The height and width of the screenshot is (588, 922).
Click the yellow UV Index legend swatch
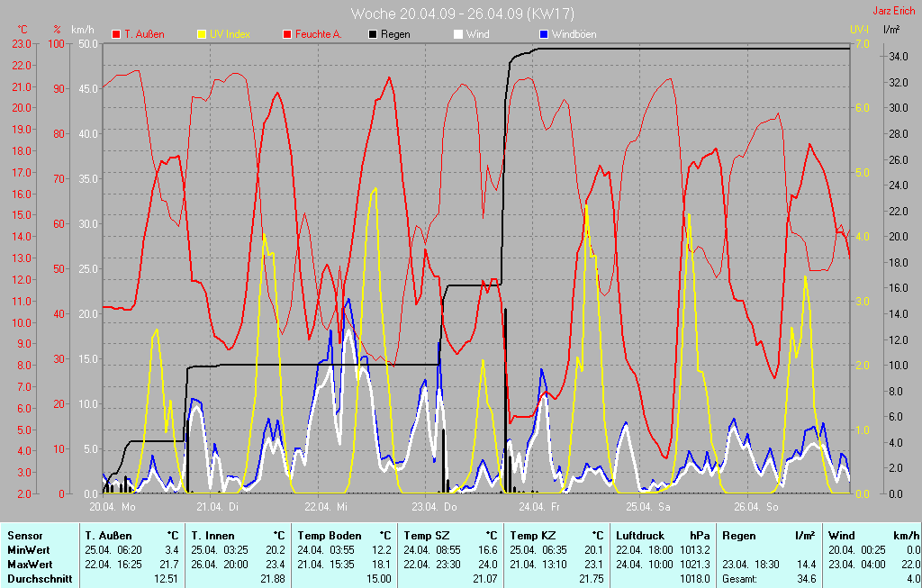tap(202, 34)
